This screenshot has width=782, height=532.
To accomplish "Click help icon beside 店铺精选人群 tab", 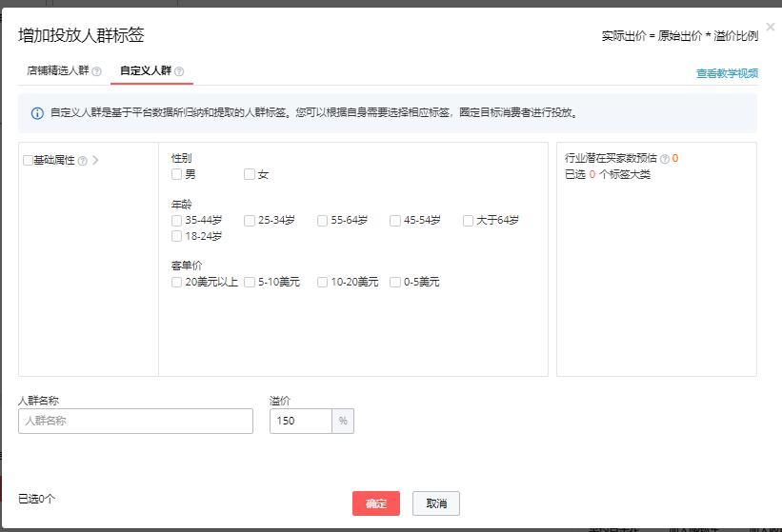I will (97, 71).
